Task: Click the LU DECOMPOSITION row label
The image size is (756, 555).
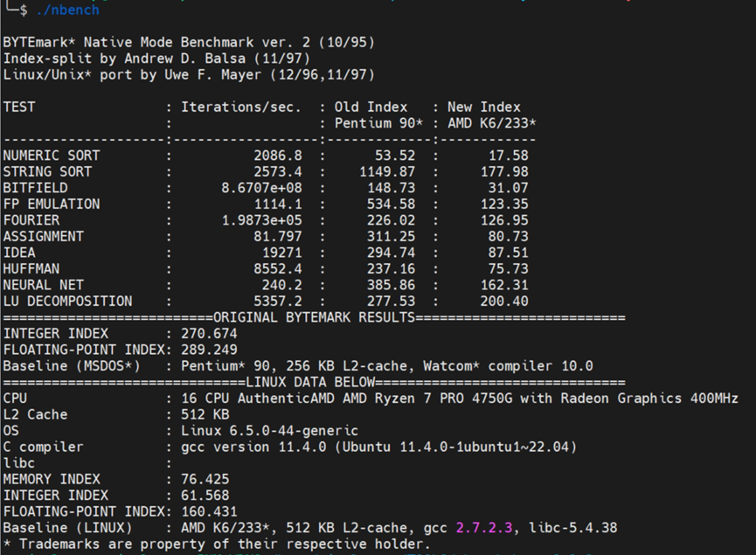Action: (x=67, y=302)
